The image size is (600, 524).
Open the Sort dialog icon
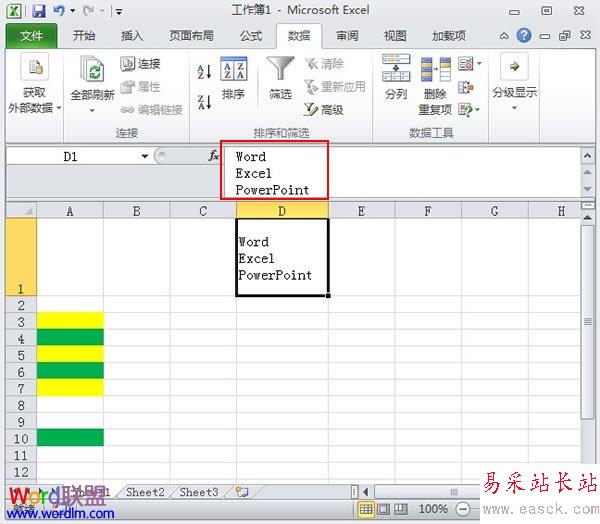pyautogui.click(x=234, y=69)
